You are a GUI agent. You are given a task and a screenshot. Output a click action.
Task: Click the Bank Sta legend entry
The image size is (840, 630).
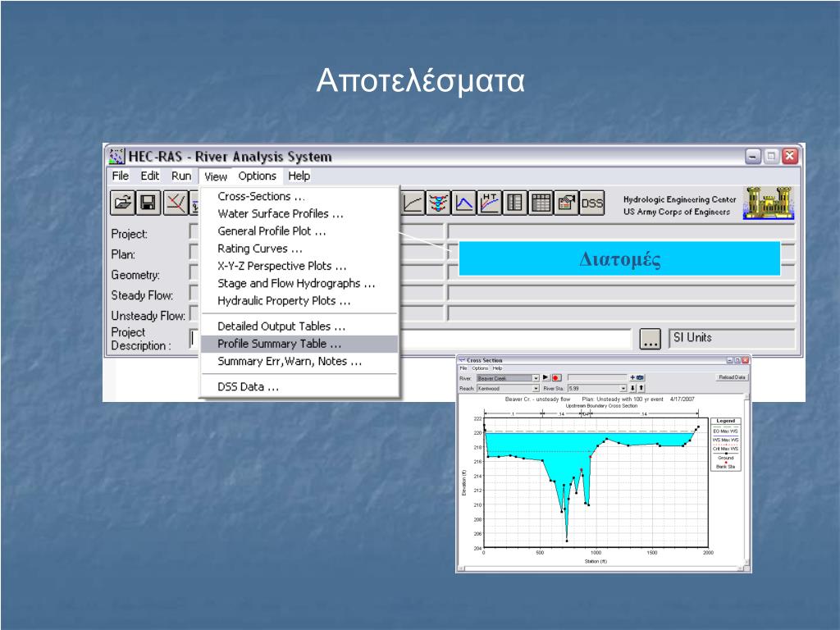(725, 467)
